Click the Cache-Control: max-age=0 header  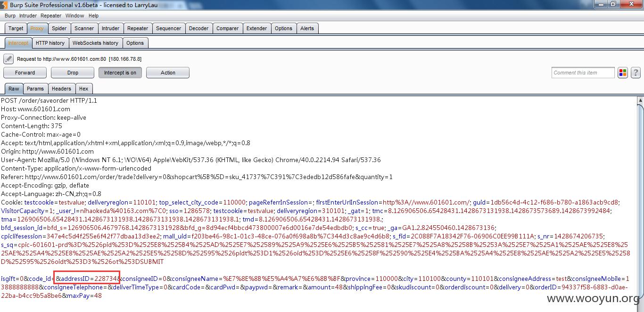point(41,134)
